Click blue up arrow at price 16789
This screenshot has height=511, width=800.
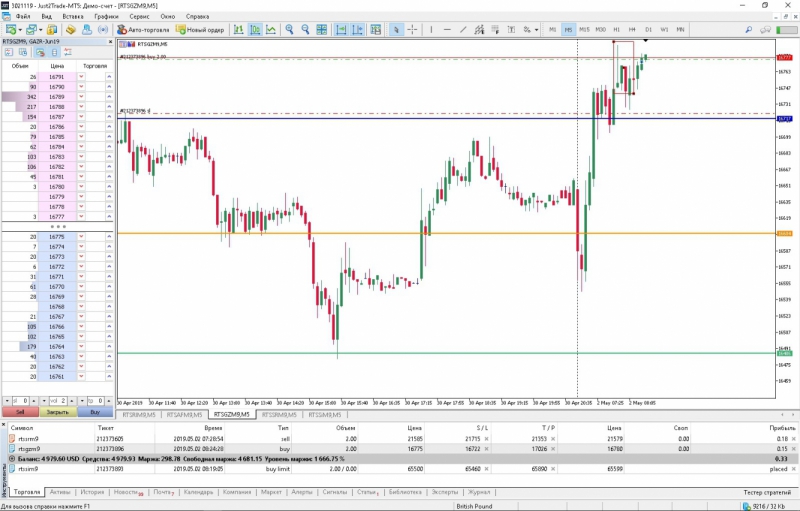tap(109, 96)
